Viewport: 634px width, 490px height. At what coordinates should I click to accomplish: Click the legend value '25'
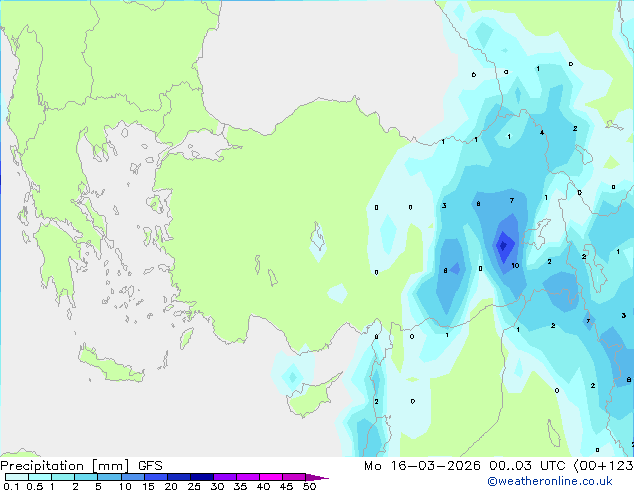point(194,486)
